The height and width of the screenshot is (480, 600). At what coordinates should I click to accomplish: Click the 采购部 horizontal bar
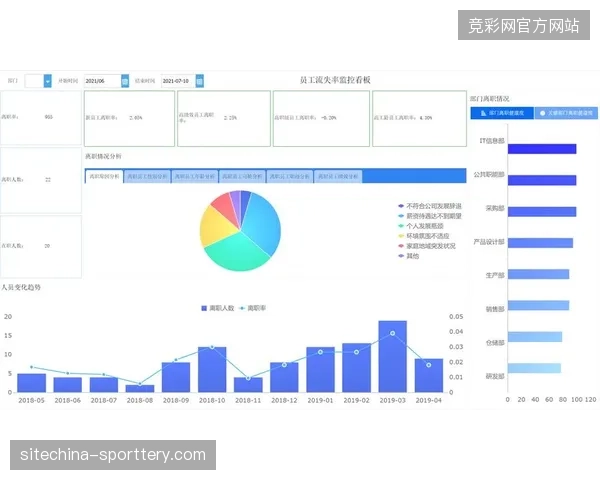pos(542,212)
